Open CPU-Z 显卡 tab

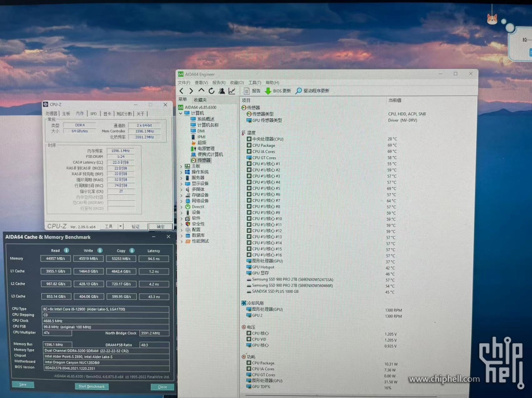coord(107,113)
